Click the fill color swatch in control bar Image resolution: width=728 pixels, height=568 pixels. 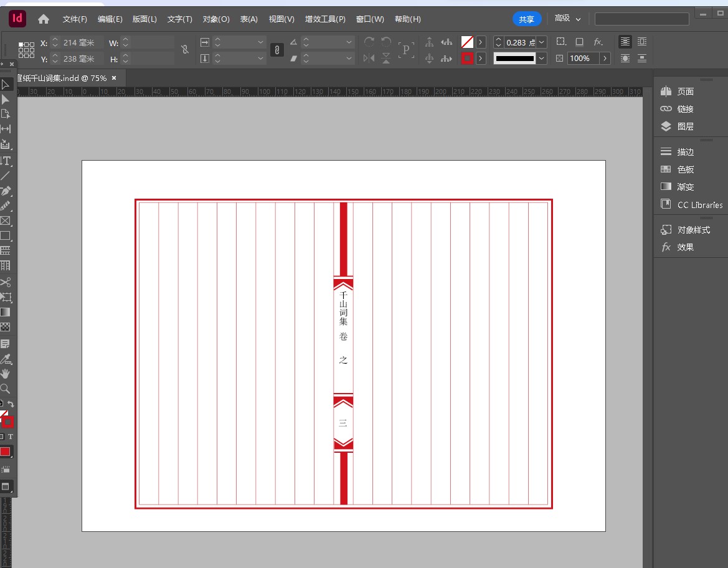click(x=467, y=42)
